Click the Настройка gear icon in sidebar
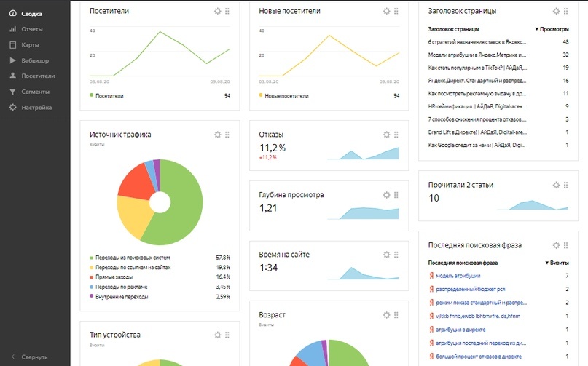588x366 pixels. [12, 107]
